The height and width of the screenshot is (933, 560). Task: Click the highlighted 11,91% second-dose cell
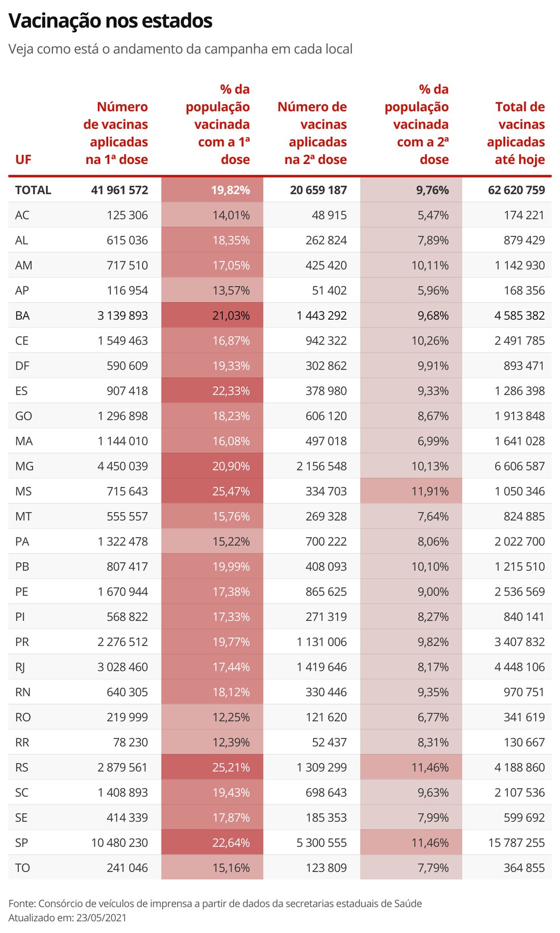pyautogui.click(x=430, y=491)
